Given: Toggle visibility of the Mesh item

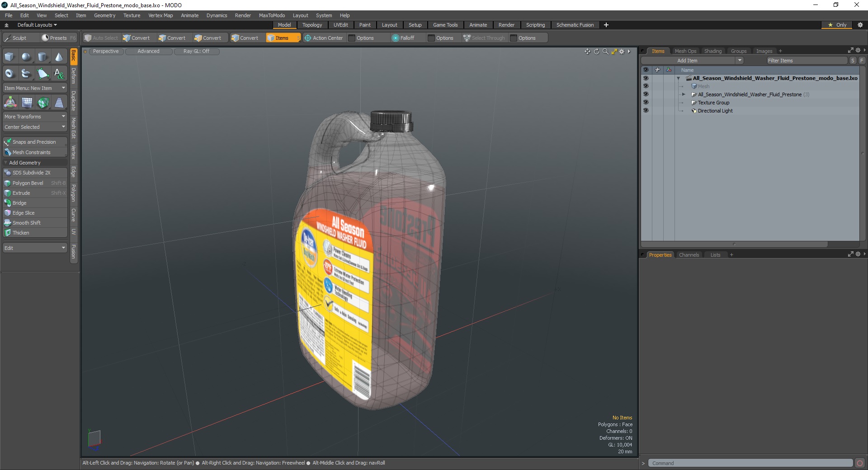Looking at the screenshot, I should pos(646,86).
